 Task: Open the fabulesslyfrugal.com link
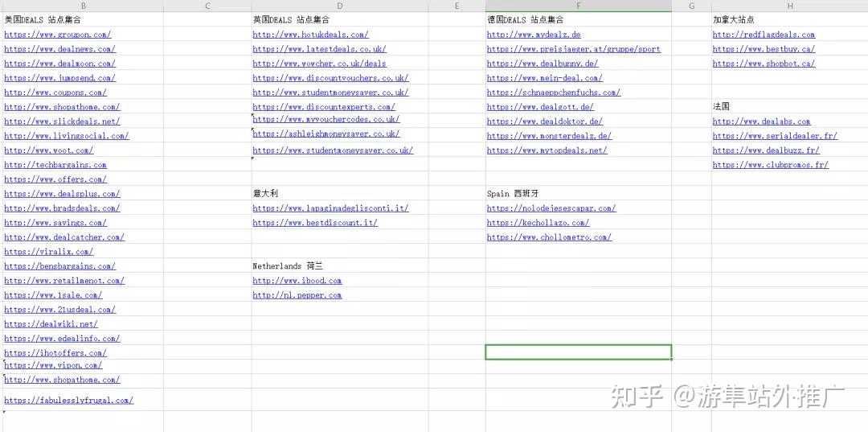(68, 400)
